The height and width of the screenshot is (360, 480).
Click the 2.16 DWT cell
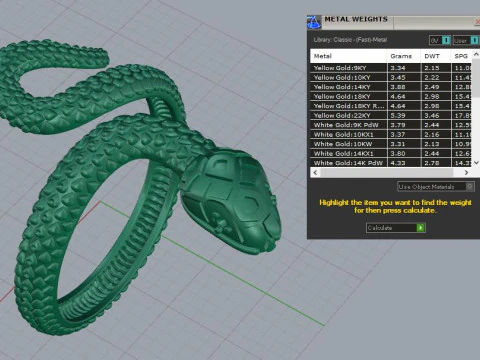pos(435,134)
